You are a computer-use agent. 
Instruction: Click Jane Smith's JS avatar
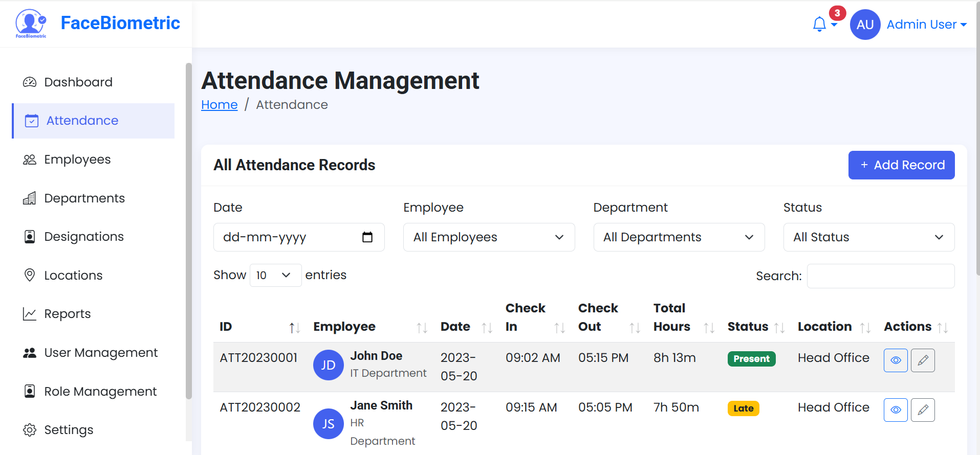[328, 424]
